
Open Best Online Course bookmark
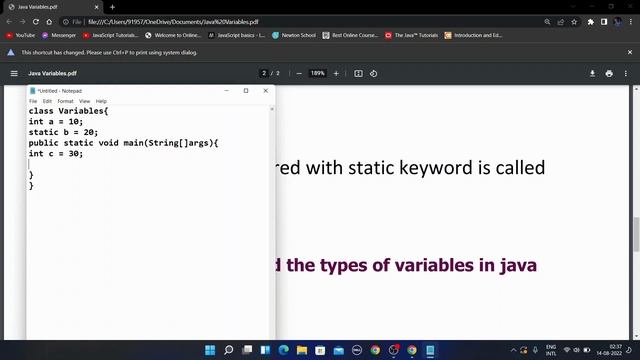pyautogui.click(x=351, y=36)
